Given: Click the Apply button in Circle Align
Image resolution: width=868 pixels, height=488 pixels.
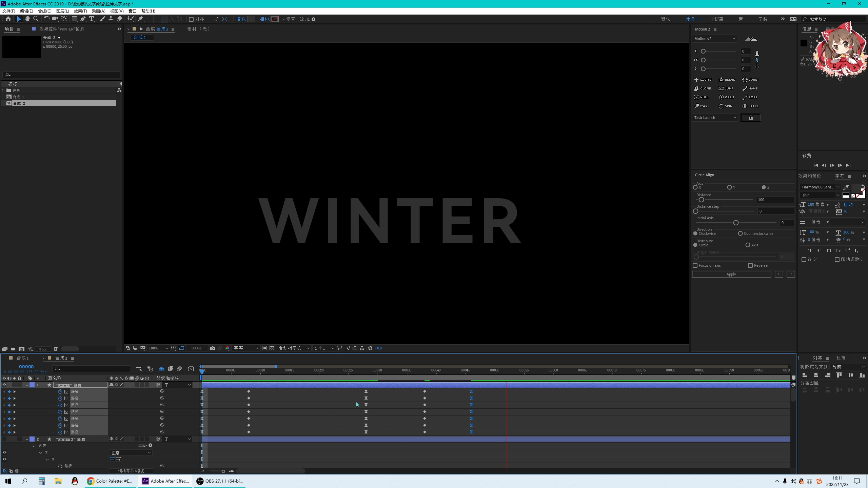Looking at the screenshot, I should pyautogui.click(x=731, y=274).
